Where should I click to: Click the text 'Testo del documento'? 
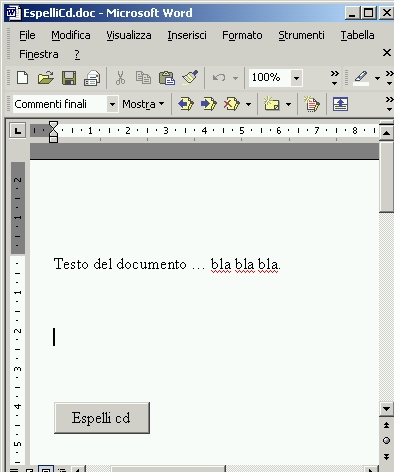pyautogui.click(x=120, y=264)
